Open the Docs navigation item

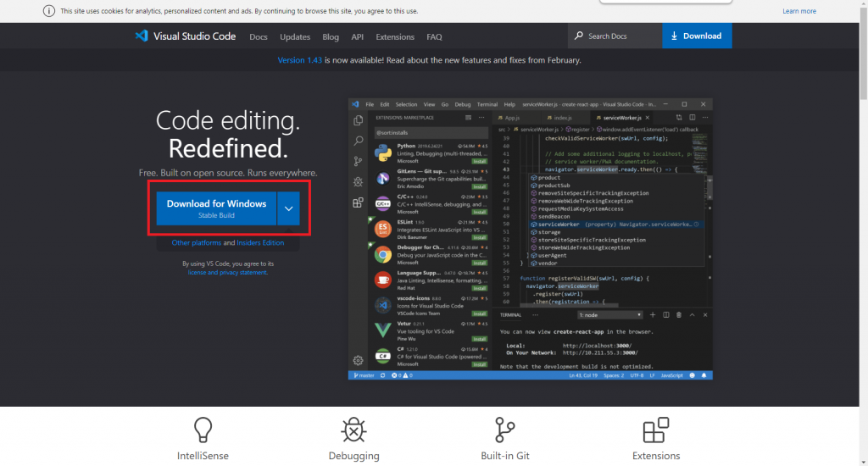tap(258, 36)
